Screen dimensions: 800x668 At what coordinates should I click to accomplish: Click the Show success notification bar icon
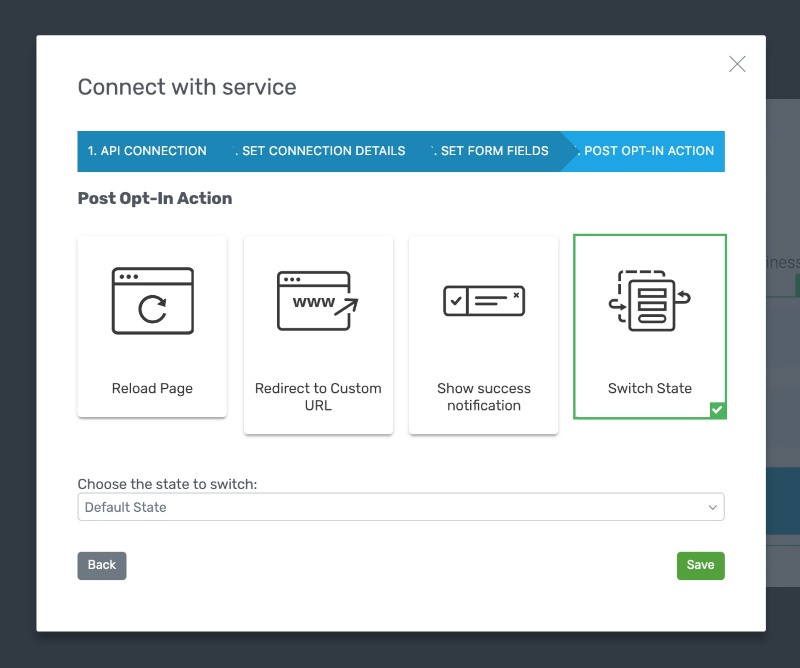point(484,301)
